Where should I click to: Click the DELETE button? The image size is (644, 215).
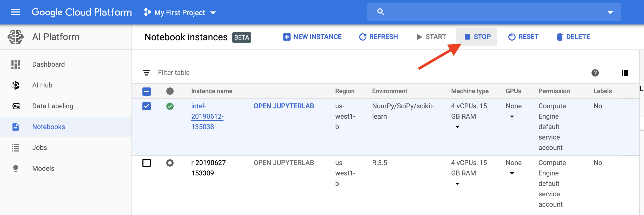[573, 37]
